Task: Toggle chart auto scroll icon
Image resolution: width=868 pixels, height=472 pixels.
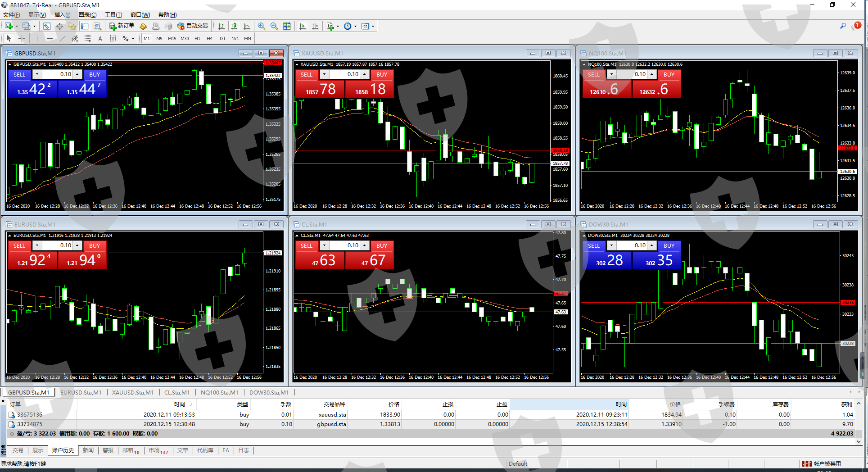Action: (x=303, y=26)
